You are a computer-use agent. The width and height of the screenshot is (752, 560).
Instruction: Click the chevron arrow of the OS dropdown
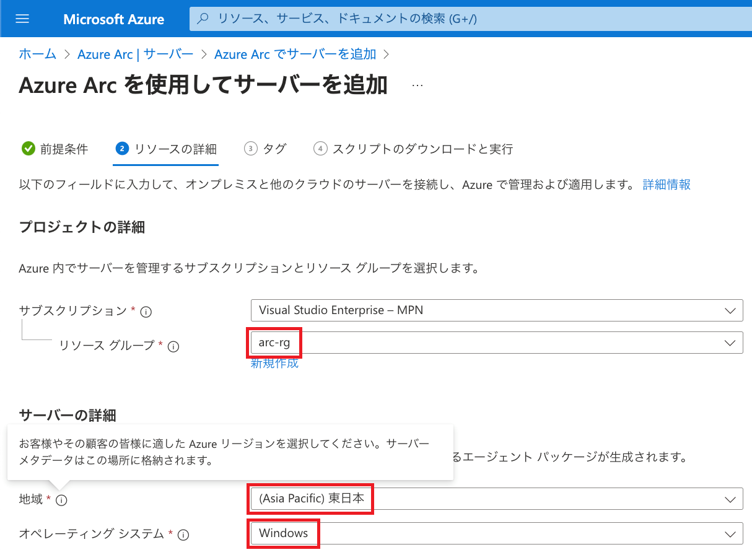tap(730, 533)
